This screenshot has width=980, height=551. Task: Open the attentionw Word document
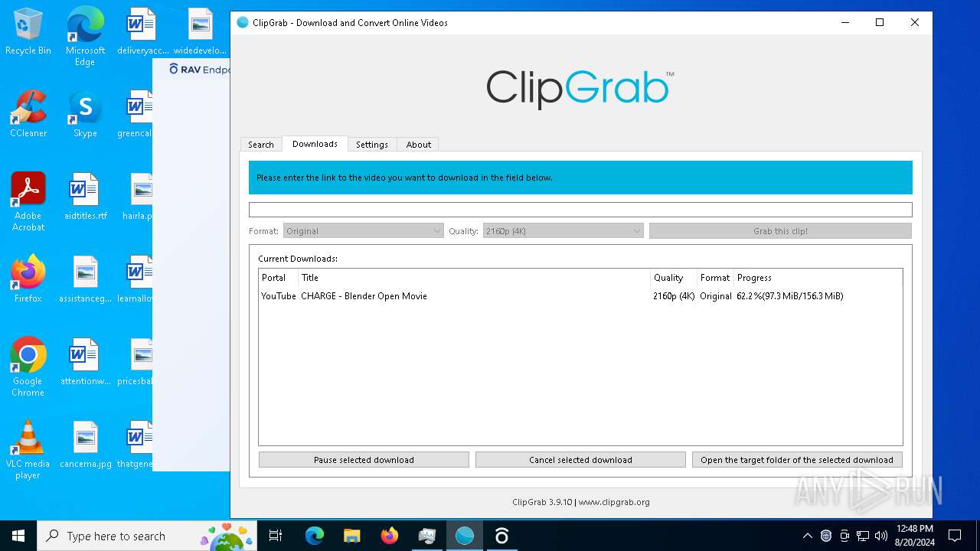85,362
